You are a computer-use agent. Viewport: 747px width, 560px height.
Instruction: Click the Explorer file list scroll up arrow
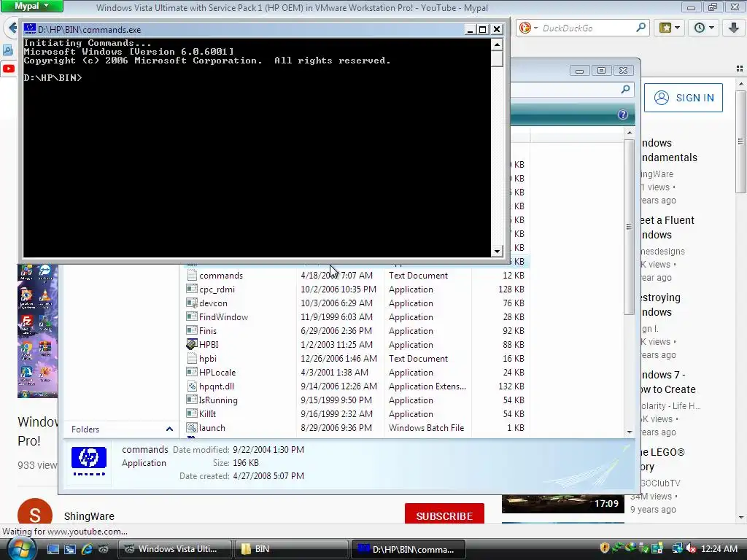(x=630, y=133)
